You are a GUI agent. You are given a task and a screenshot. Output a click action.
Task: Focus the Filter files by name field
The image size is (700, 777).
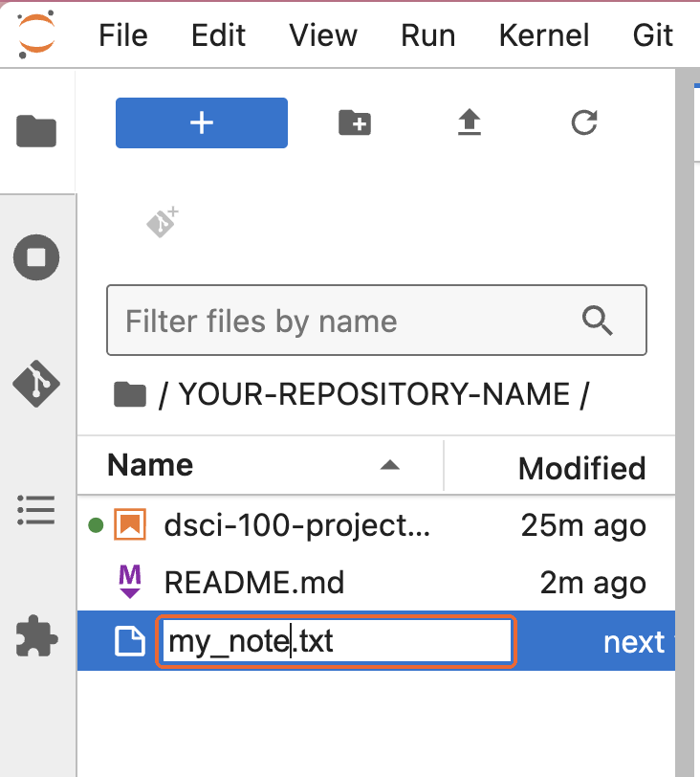[x=377, y=321]
